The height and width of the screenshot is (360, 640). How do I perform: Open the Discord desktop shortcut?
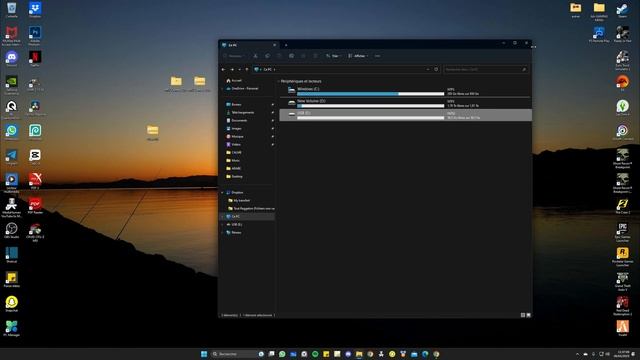[11, 59]
